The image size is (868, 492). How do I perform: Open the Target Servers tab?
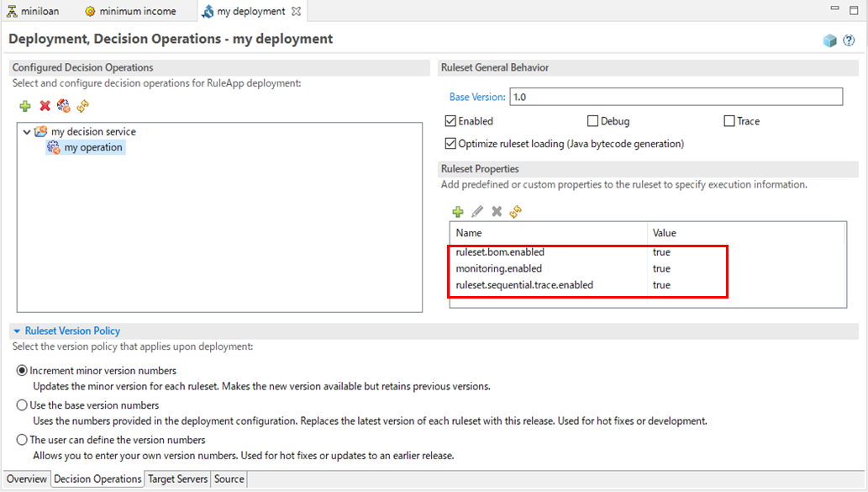tap(177, 479)
